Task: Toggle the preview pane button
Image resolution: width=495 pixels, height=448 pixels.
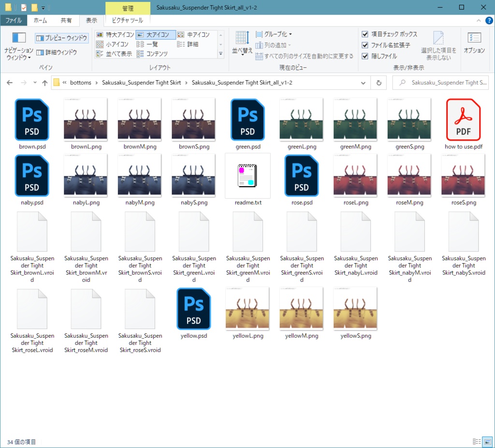Action: pyautogui.click(x=61, y=38)
